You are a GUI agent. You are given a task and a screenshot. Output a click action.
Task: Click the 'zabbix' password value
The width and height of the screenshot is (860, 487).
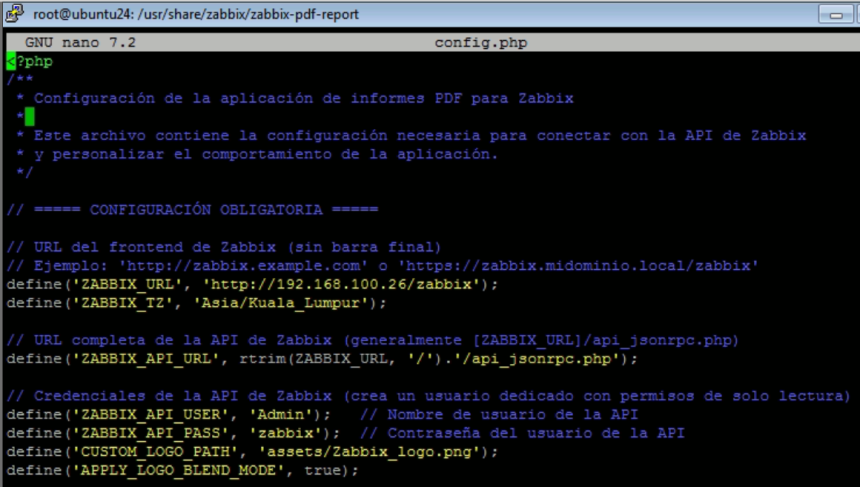pyautogui.click(x=285, y=433)
